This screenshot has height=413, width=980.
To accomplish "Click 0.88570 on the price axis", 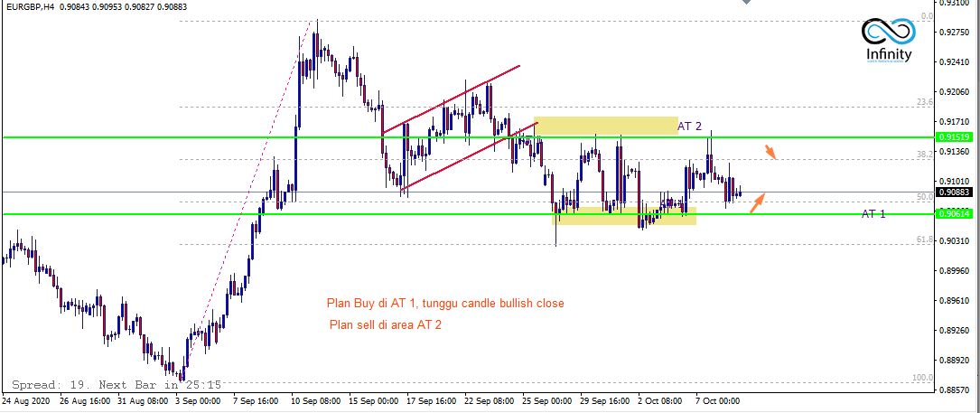I will 953,390.
